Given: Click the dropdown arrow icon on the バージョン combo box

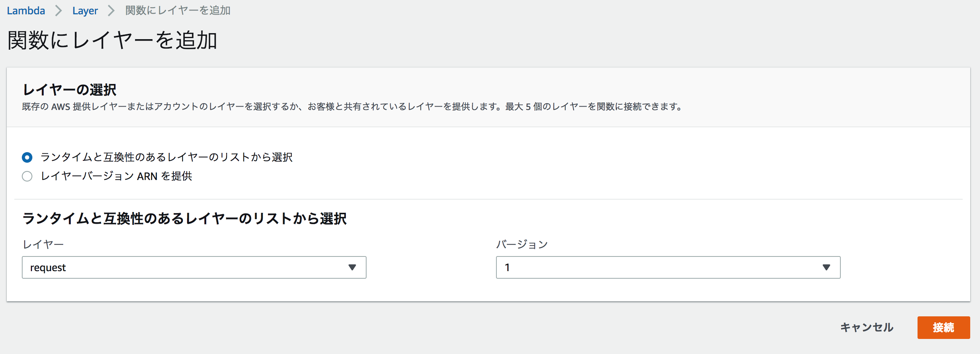Looking at the screenshot, I should pos(826,268).
